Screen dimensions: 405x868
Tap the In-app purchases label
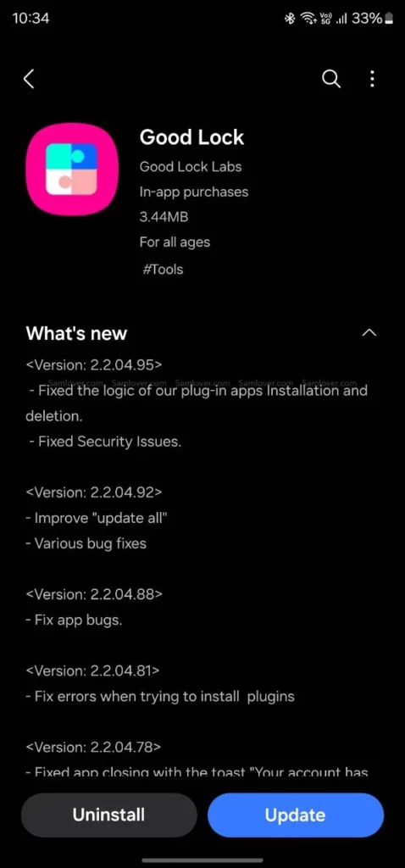coord(194,192)
